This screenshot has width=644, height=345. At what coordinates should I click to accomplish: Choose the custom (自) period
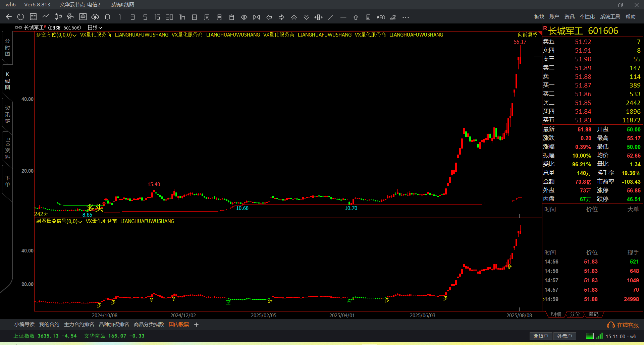tap(232, 17)
